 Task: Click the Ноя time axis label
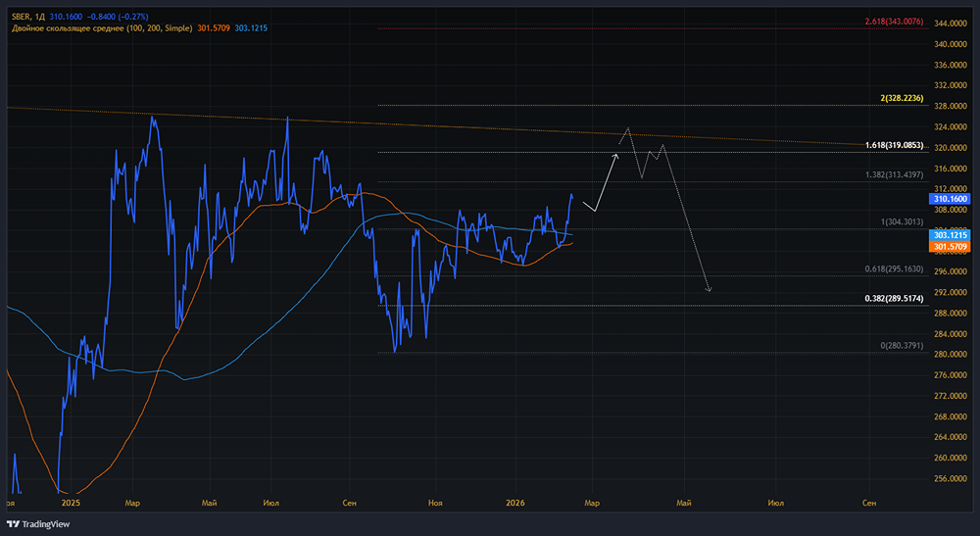[x=436, y=503]
